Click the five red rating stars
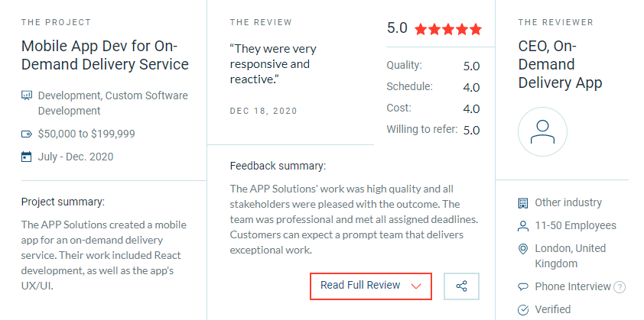Image resolution: width=644 pixels, height=320 pixels. (448, 30)
